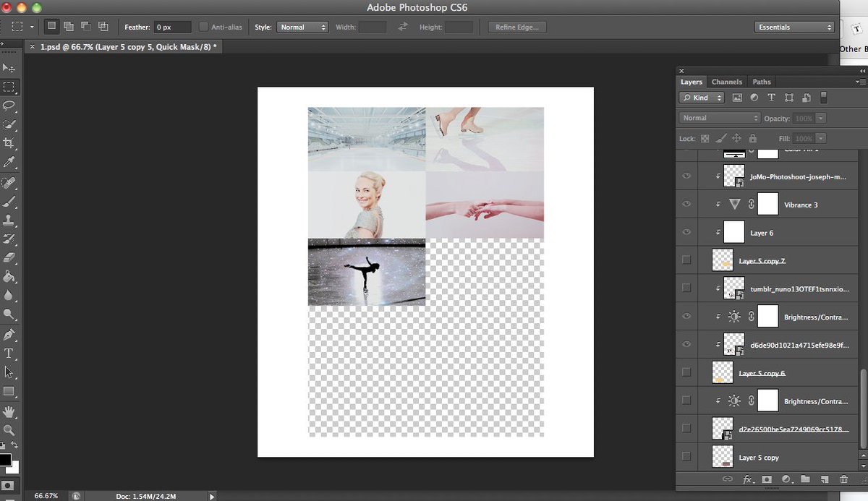Click Link layers icon at panel bottom
The width and height of the screenshot is (868, 501).
coord(728,479)
